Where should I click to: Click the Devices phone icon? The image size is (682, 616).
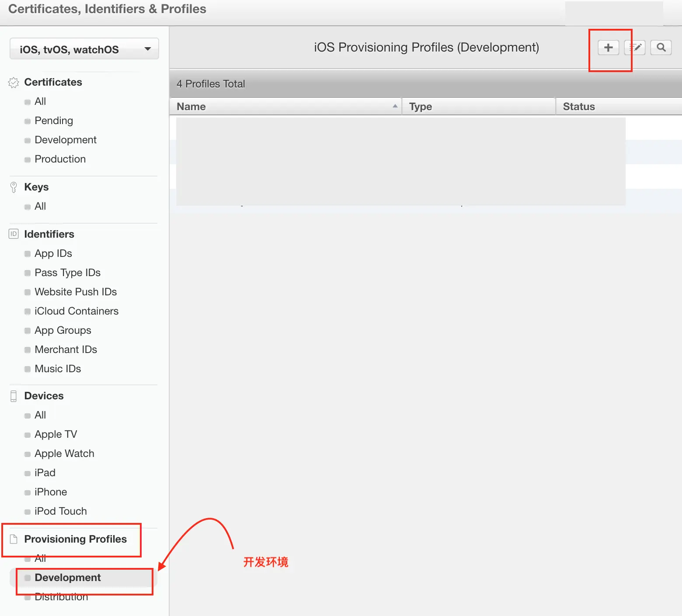click(x=14, y=396)
